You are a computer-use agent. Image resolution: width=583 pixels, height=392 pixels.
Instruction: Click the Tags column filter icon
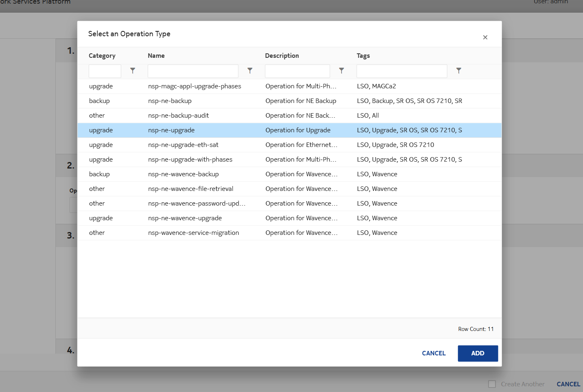[x=459, y=71]
